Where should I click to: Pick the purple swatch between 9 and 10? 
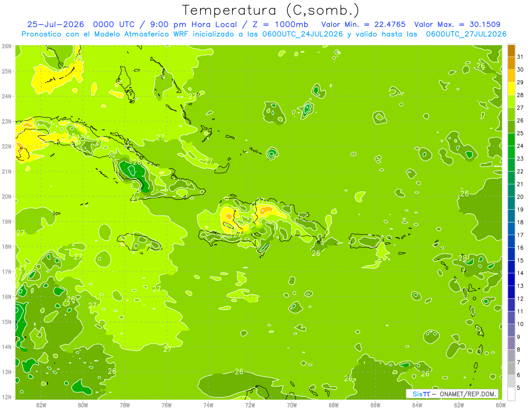511,330
